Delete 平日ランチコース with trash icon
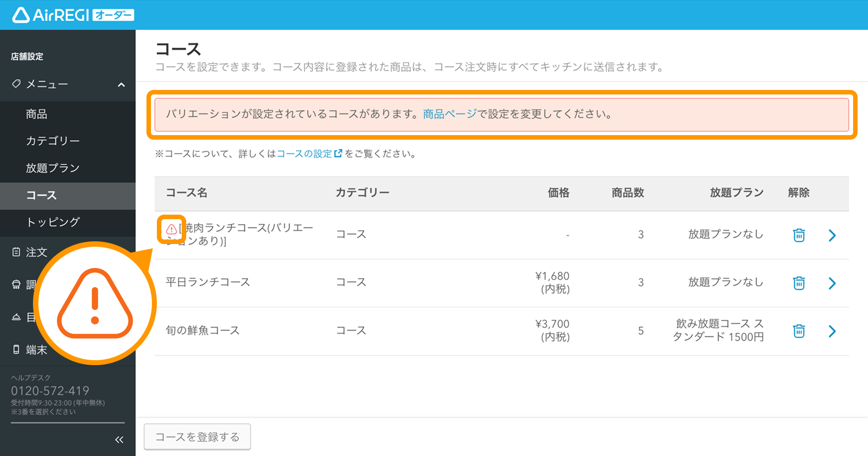Image resolution: width=868 pixels, height=456 pixels. click(799, 283)
